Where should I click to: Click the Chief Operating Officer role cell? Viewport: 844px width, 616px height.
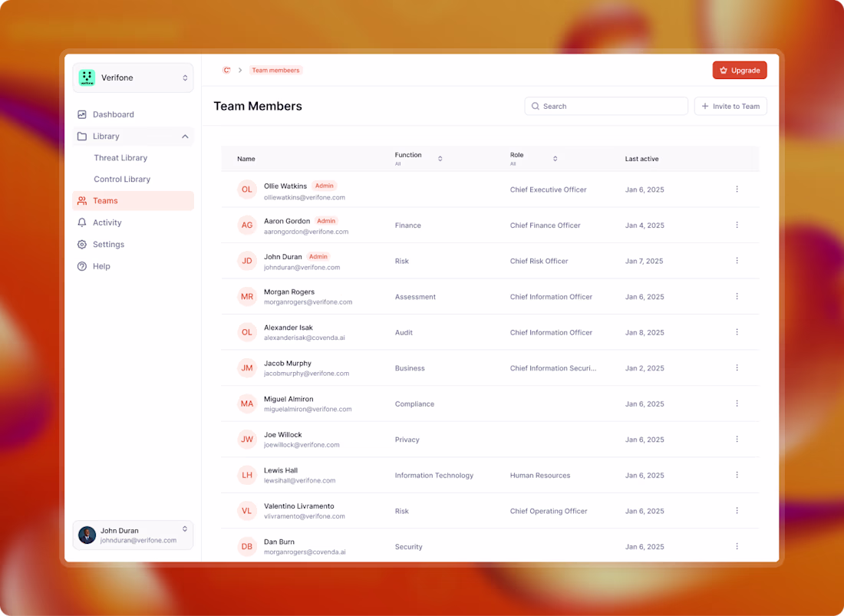[549, 511]
